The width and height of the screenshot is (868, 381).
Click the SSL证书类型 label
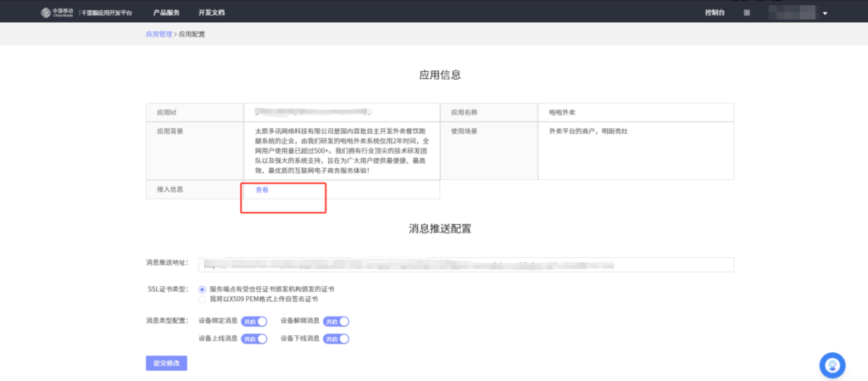(x=167, y=289)
